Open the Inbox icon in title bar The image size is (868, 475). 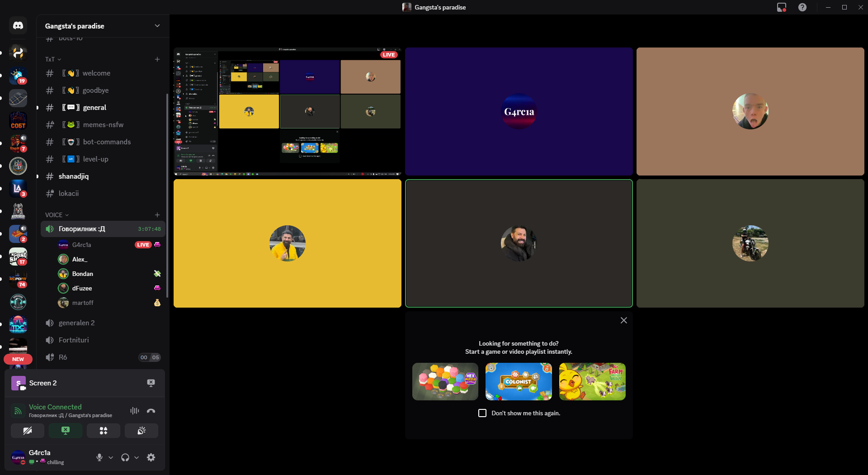[782, 7]
